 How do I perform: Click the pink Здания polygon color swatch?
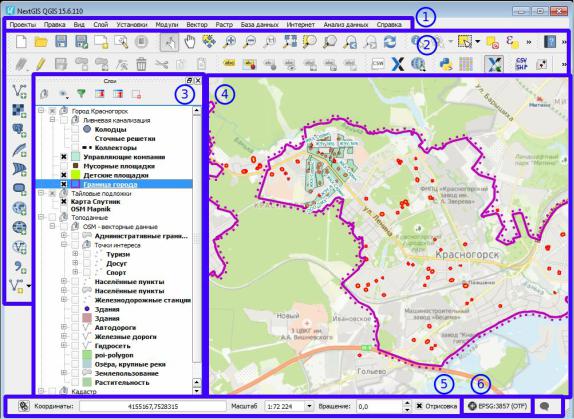pos(87,318)
